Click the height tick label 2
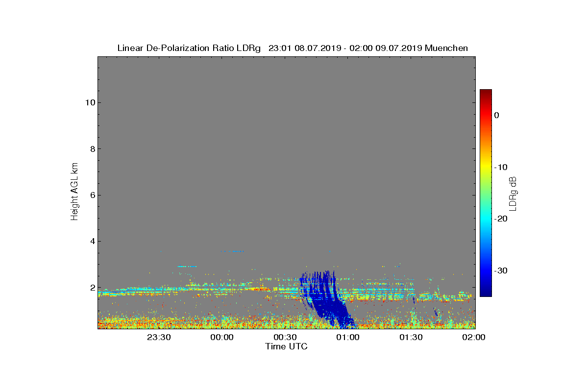The image size is (588, 392). coord(92,288)
